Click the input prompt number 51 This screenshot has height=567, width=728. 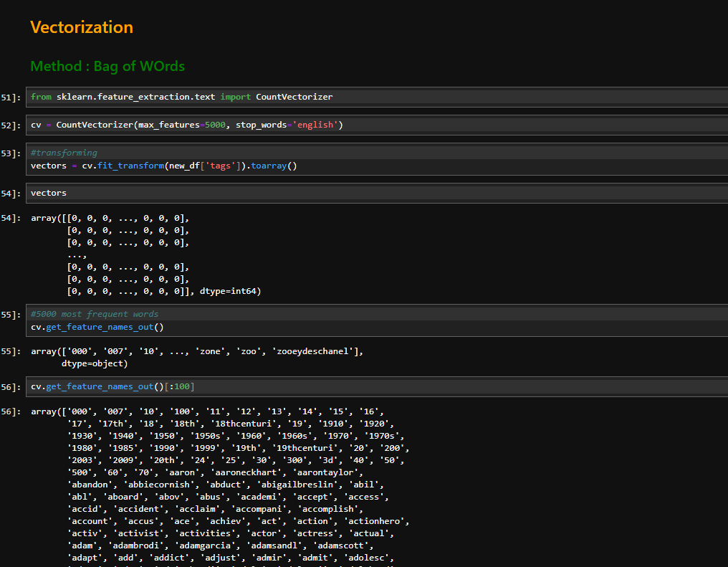click(x=11, y=97)
